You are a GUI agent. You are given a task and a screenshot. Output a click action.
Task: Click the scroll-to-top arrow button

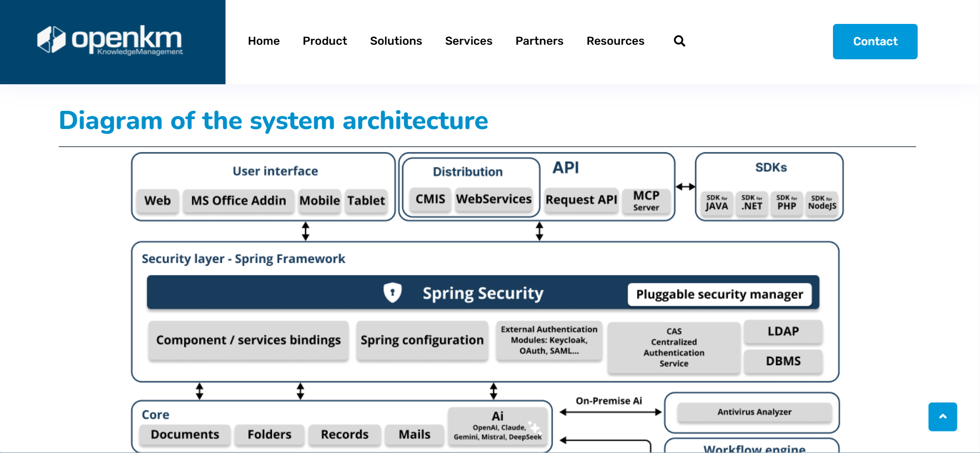pyautogui.click(x=943, y=417)
